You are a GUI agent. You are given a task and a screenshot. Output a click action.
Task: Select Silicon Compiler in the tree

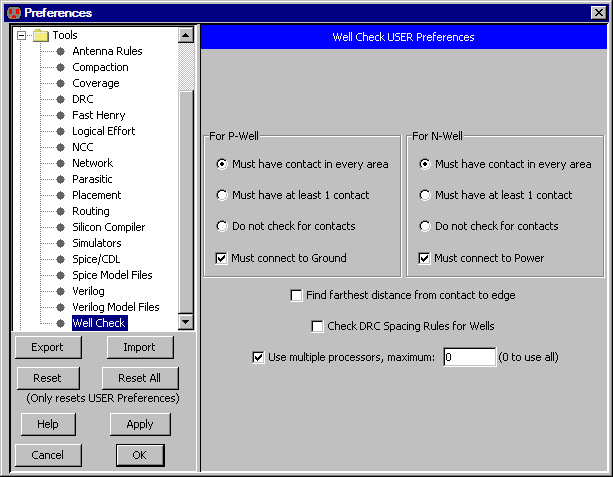click(108, 227)
